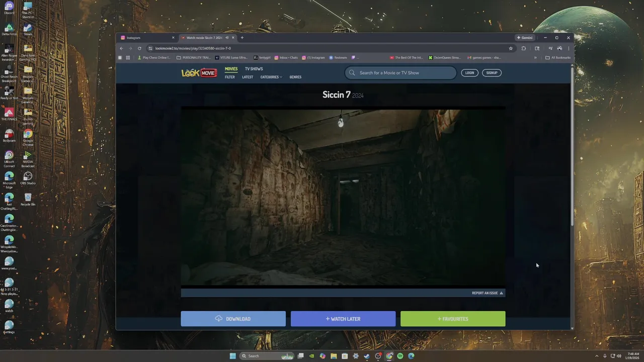Click the Chrome apps grid icon in bookmarks bar

[x=128, y=57]
